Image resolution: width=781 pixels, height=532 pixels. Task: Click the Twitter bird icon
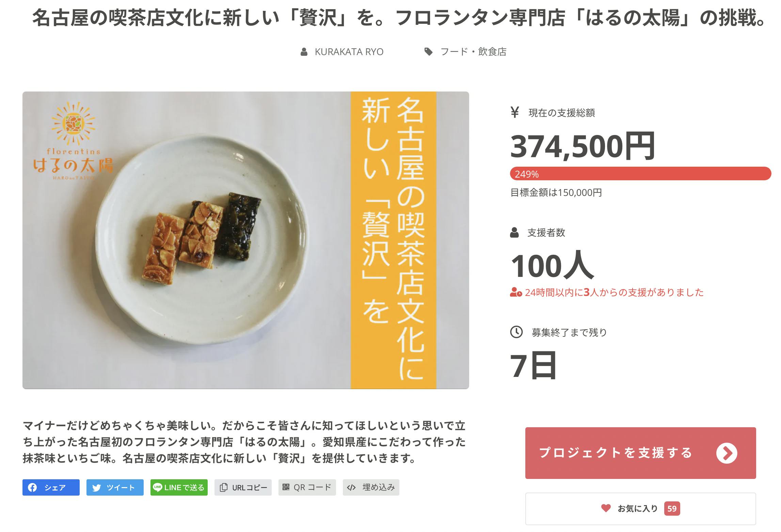pos(97,488)
